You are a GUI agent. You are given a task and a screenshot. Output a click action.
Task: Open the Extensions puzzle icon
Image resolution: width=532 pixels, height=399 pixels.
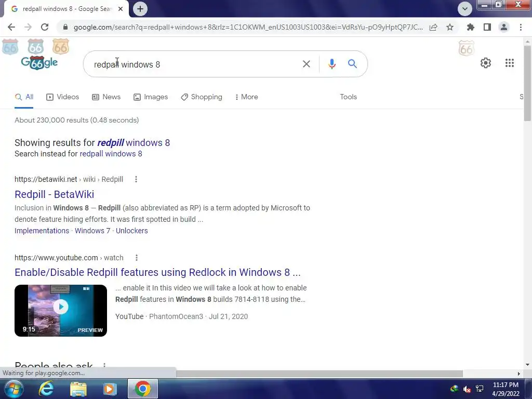[x=471, y=27]
